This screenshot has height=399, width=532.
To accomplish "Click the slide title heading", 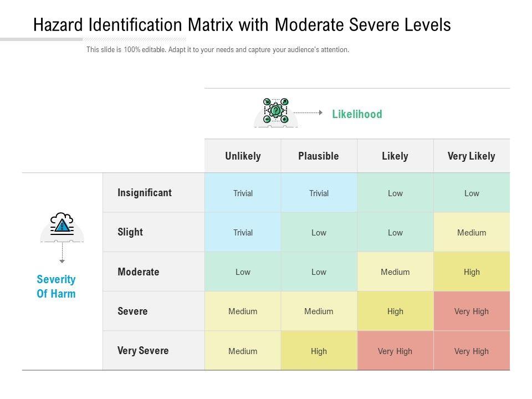I will pos(242,25).
